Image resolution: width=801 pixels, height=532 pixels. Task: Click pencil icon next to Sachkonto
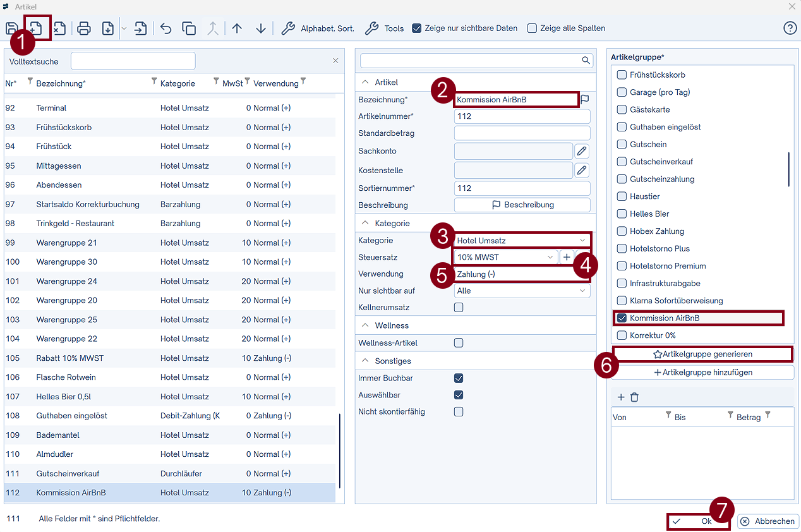click(x=581, y=151)
